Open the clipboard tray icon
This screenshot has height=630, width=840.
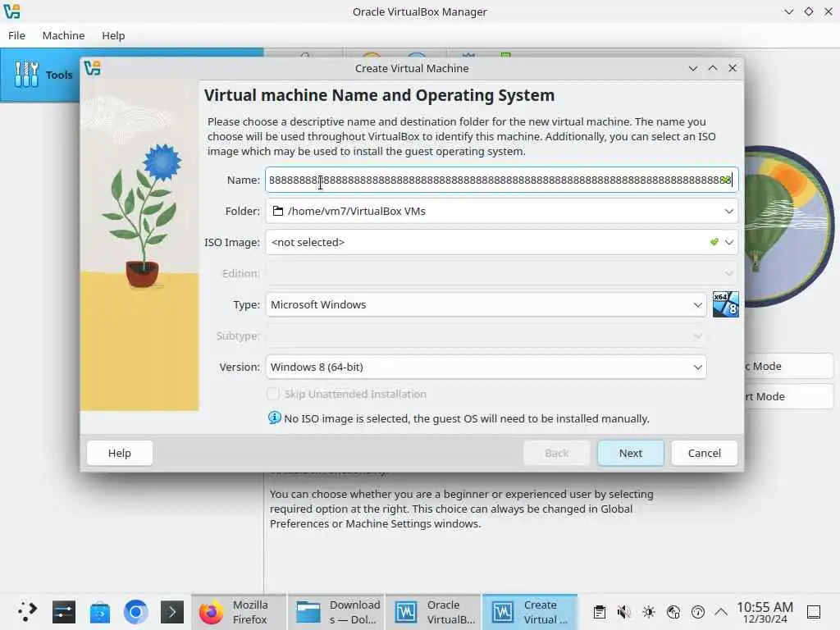click(600, 612)
